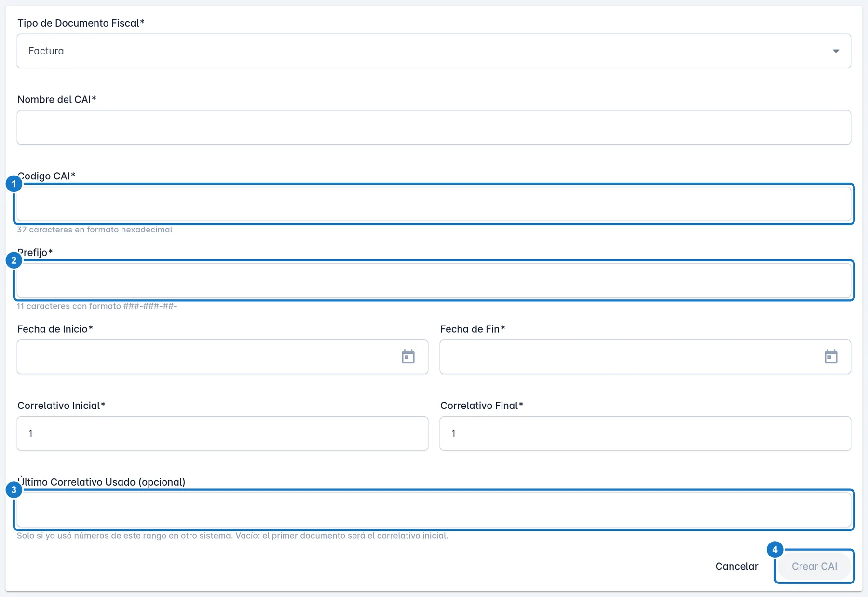Click the Fecha de Fin date field
The height and width of the screenshot is (597, 868).
tap(645, 357)
